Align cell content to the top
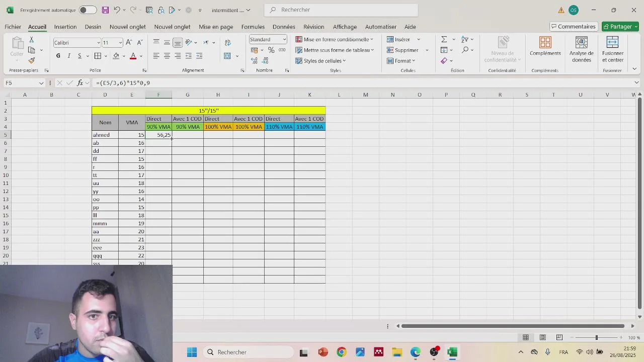The width and height of the screenshot is (644, 362). point(156,42)
